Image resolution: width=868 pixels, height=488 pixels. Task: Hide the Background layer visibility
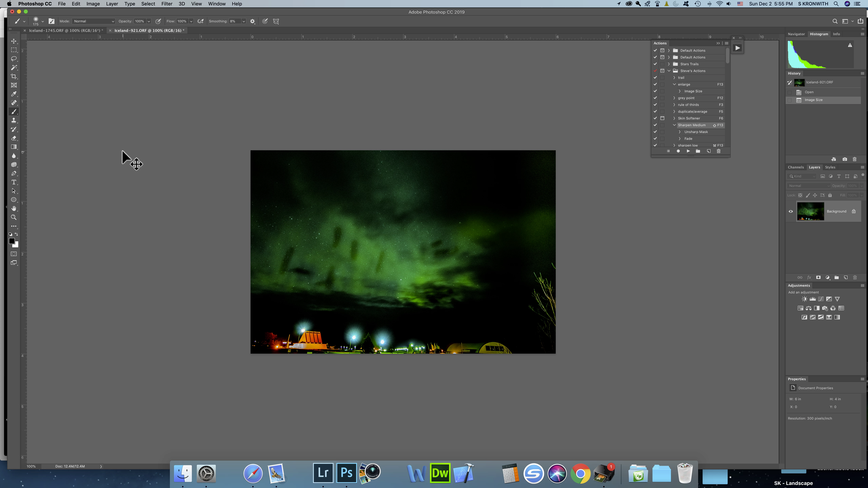pyautogui.click(x=791, y=211)
